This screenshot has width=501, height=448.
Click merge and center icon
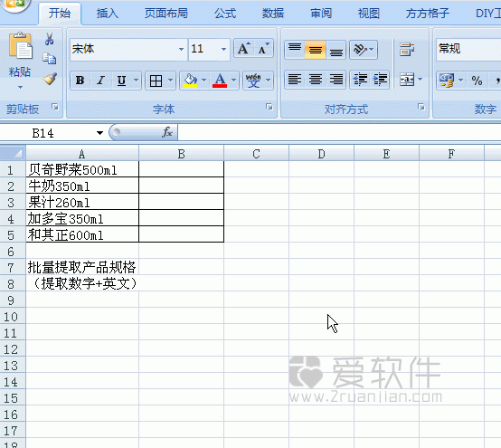click(407, 80)
